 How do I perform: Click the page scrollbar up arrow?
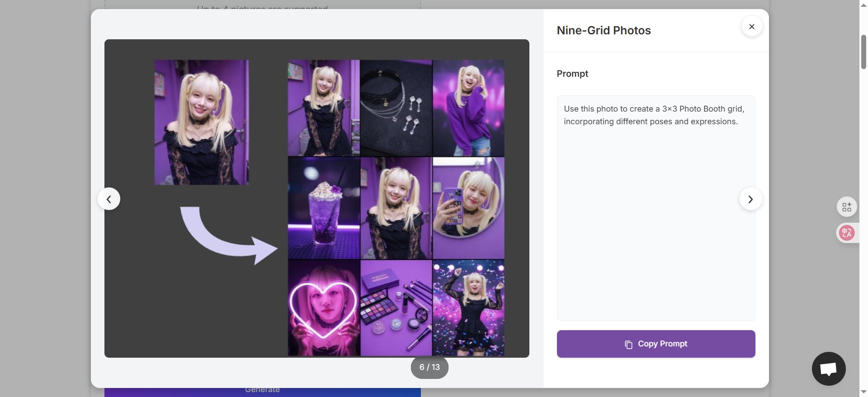tap(863, 5)
